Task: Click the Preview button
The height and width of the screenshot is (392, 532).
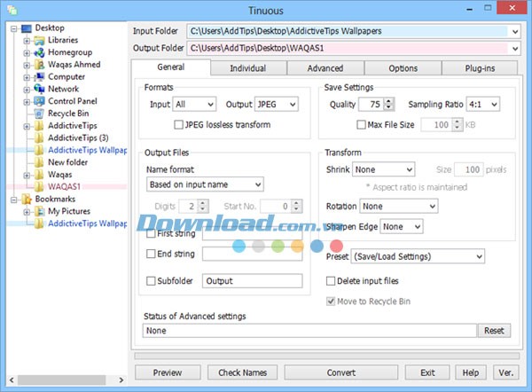Action: point(168,372)
